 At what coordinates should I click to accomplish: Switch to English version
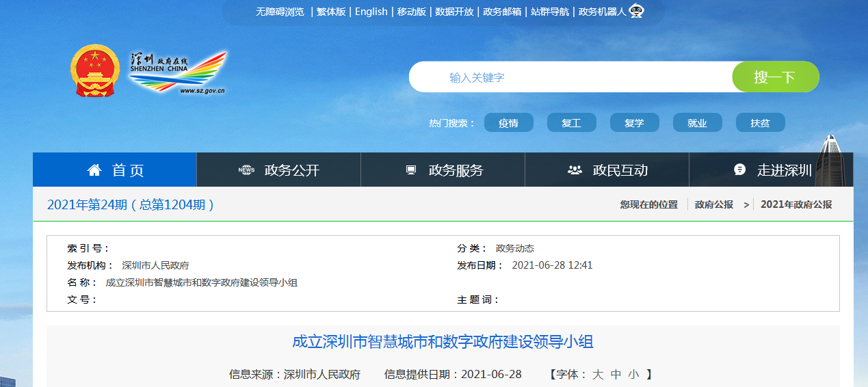[371, 12]
